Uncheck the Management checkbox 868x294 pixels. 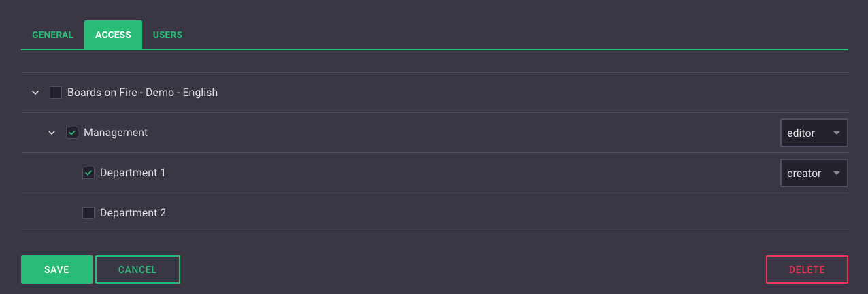tap(72, 133)
